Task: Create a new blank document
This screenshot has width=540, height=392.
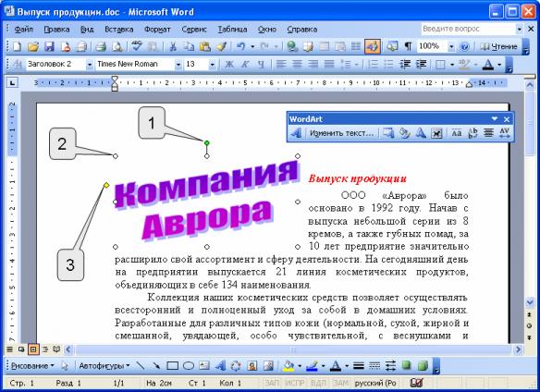Action: [17, 46]
